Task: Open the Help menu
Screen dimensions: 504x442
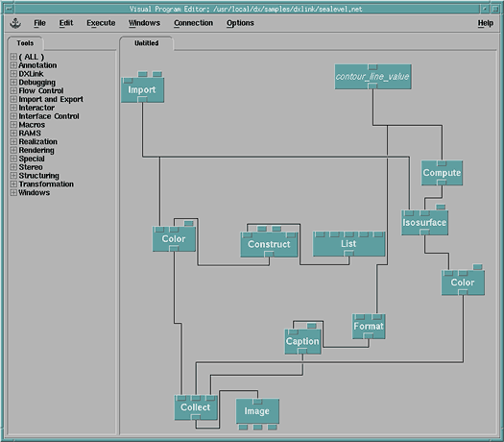Action: pos(486,23)
